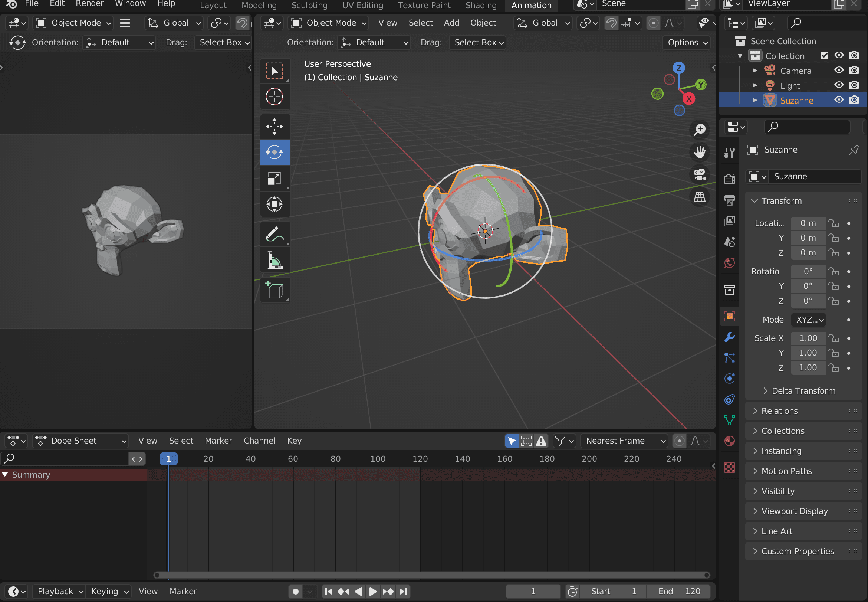Open the Modifiers wrench tab
The height and width of the screenshot is (602, 868).
point(730,337)
